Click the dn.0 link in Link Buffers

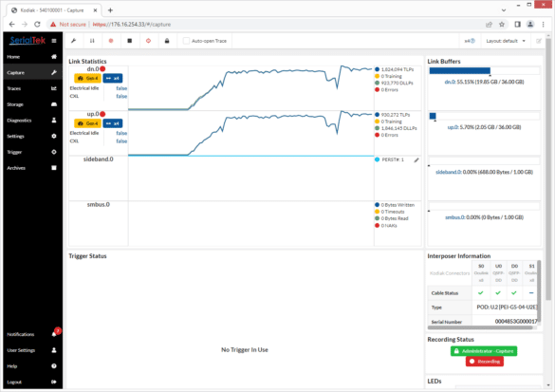[x=450, y=82]
